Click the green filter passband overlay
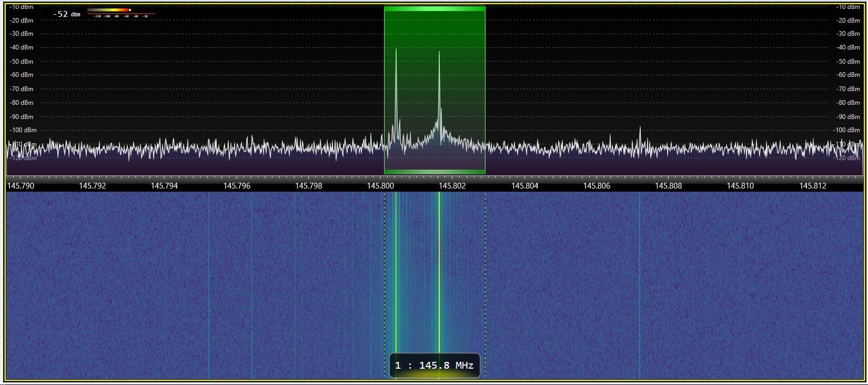The width and height of the screenshot is (868, 385). 435,90
